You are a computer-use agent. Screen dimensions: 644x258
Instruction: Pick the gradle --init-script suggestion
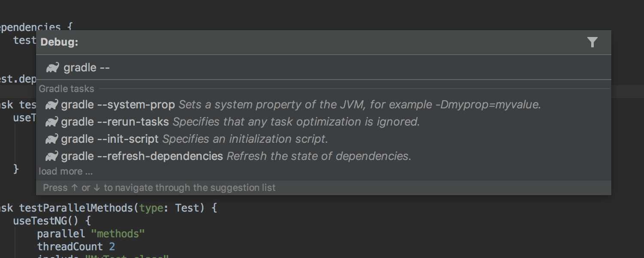coord(324,139)
